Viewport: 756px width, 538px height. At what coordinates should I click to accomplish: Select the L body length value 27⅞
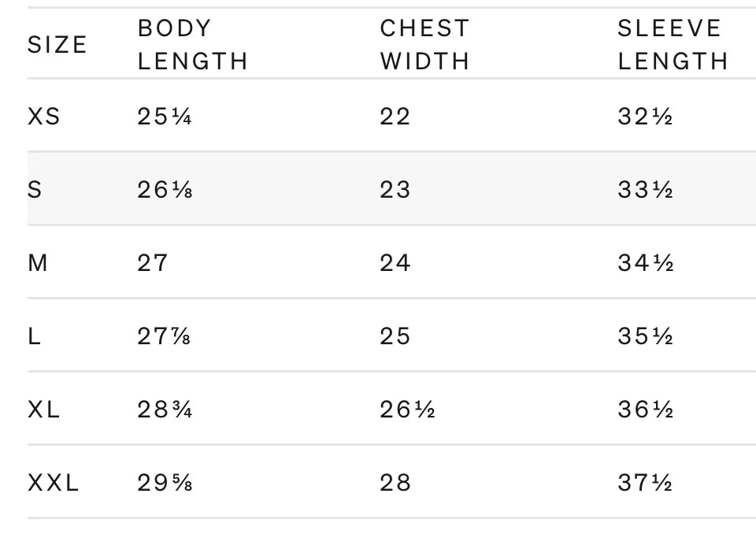164,336
